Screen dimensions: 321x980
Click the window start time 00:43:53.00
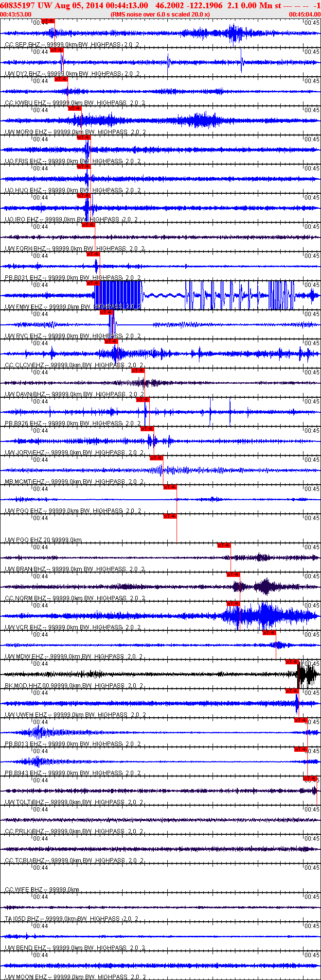click(x=16, y=15)
